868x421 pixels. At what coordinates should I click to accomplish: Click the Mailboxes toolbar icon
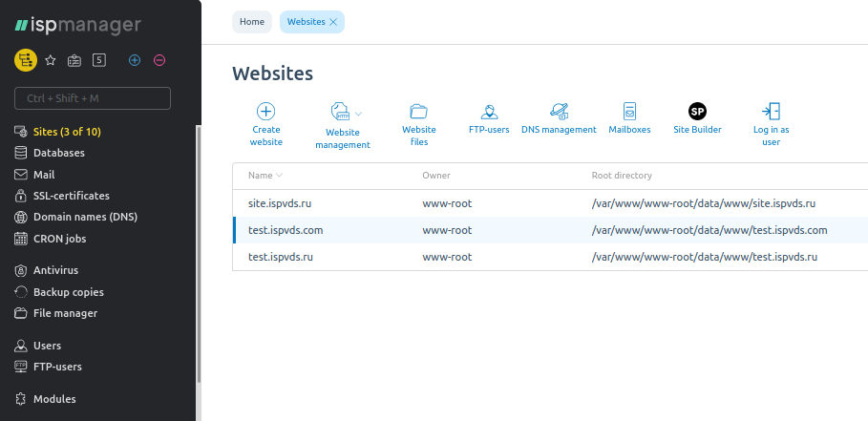[629, 111]
